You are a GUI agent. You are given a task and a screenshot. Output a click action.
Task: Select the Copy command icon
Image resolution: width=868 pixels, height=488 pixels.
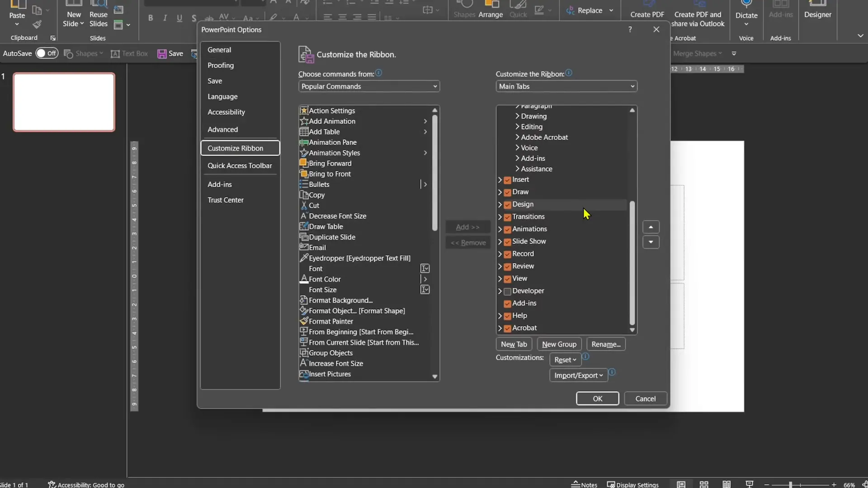[304, 195]
